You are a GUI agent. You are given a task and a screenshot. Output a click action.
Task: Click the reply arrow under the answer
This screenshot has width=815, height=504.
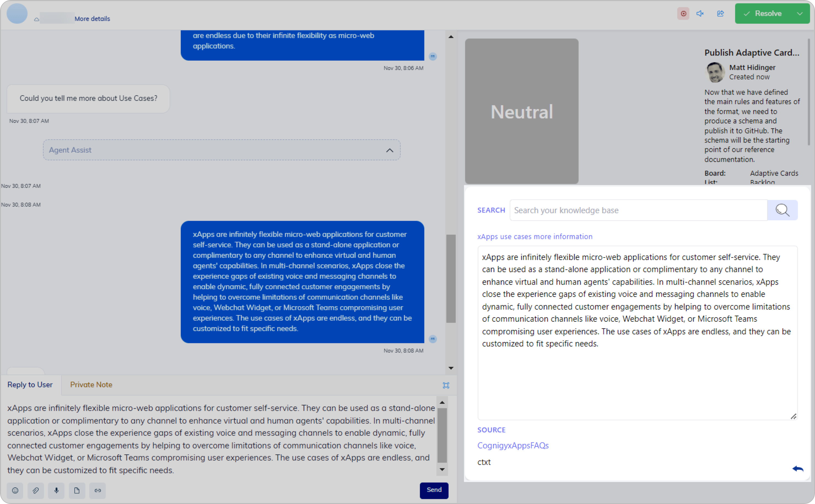(x=798, y=469)
